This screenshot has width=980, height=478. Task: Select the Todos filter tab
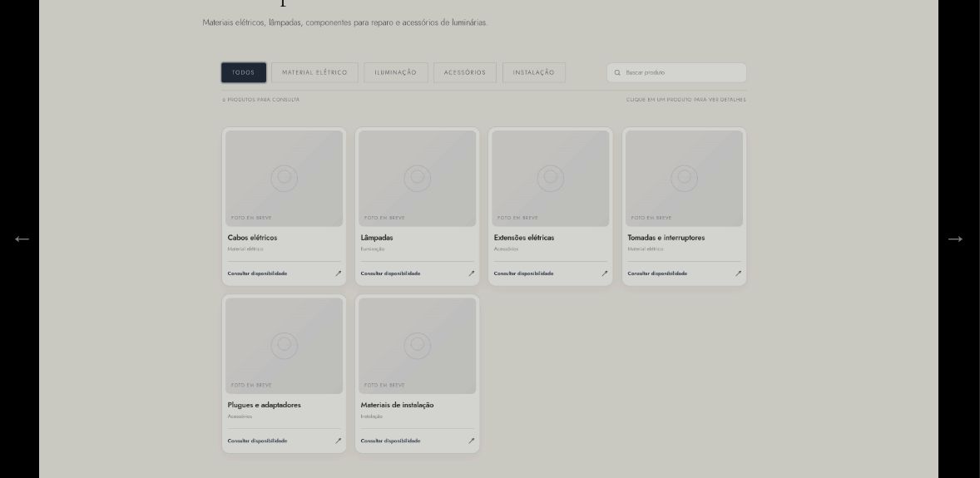point(244,72)
